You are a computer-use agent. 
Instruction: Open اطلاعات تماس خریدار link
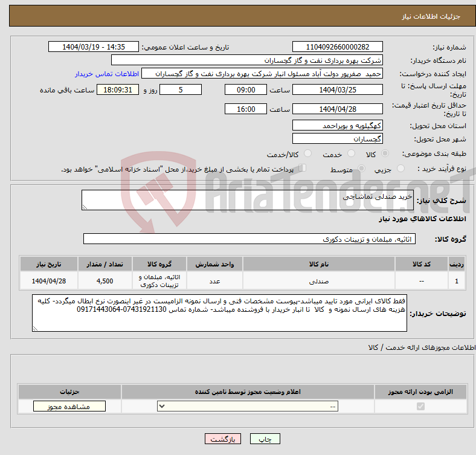107,74
